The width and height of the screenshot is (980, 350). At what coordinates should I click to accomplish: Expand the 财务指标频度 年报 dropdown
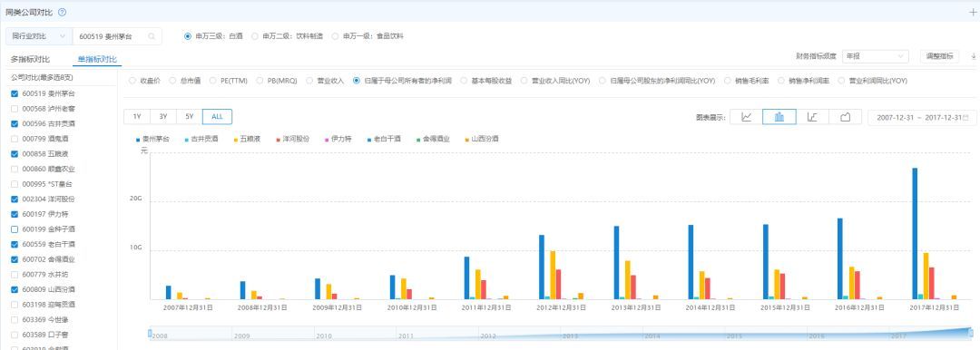click(x=875, y=56)
